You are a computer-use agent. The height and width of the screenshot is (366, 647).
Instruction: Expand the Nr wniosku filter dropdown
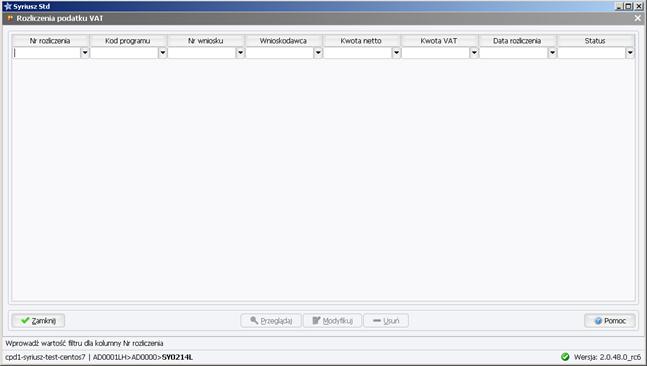(x=241, y=53)
